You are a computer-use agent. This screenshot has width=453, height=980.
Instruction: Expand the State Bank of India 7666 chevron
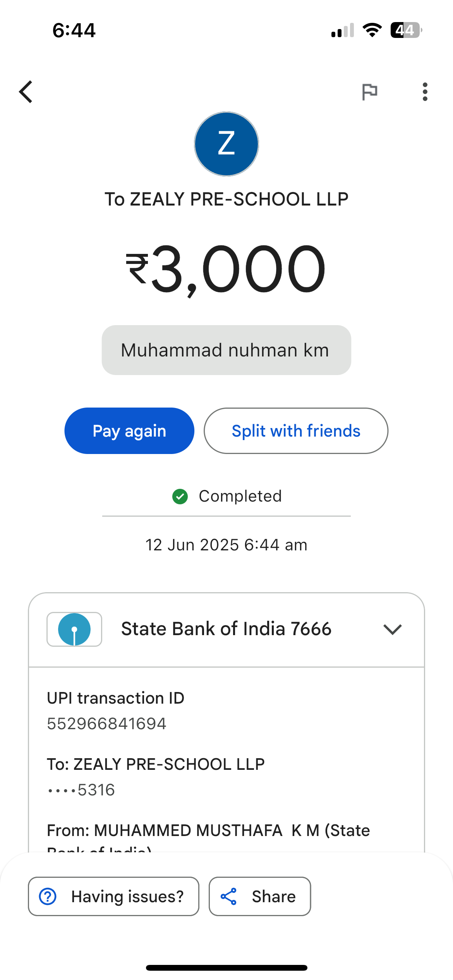tap(392, 629)
